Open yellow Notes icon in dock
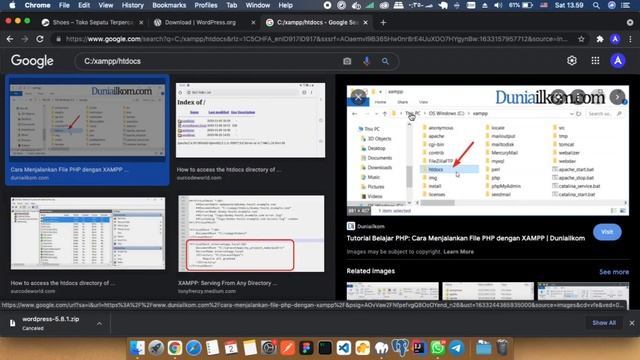Image resolution: width=640 pixels, height=360 pixels. point(250,348)
